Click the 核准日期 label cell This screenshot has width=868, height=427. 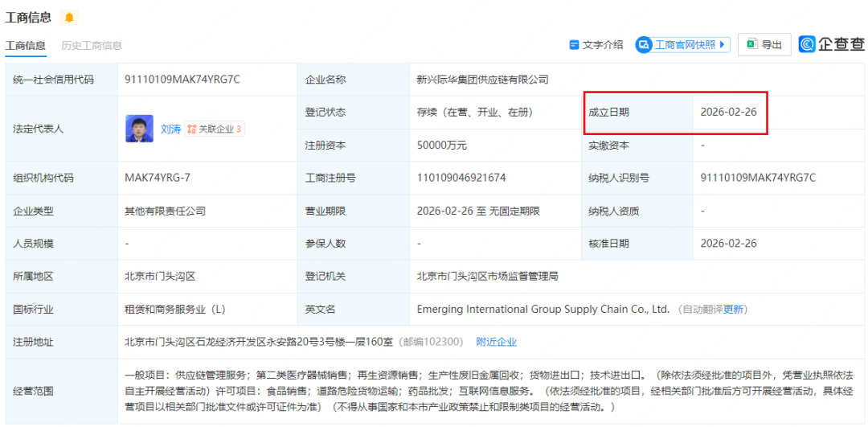(x=637, y=244)
